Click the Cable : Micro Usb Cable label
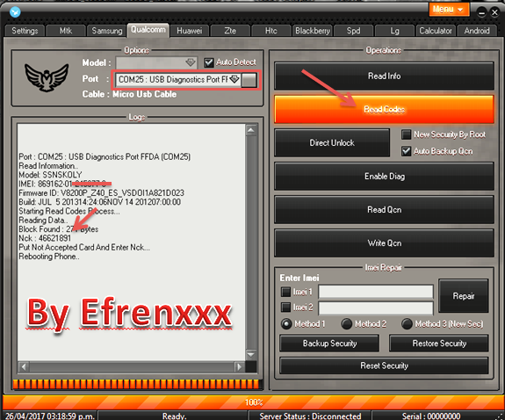This screenshot has height=420, width=505. (129, 94)
